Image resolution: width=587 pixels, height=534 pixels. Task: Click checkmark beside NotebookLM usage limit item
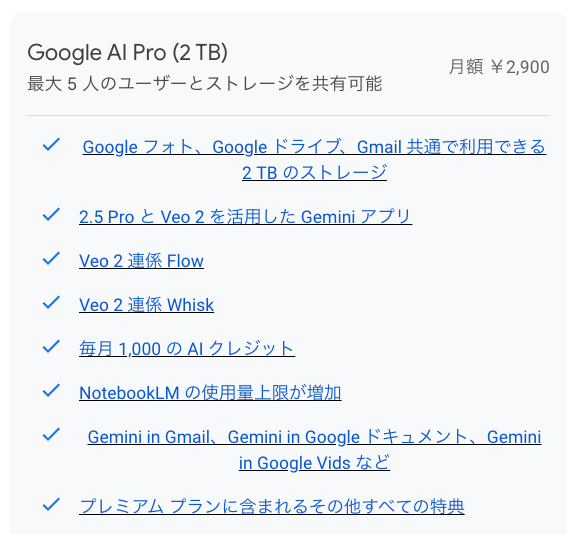(51, 391)
